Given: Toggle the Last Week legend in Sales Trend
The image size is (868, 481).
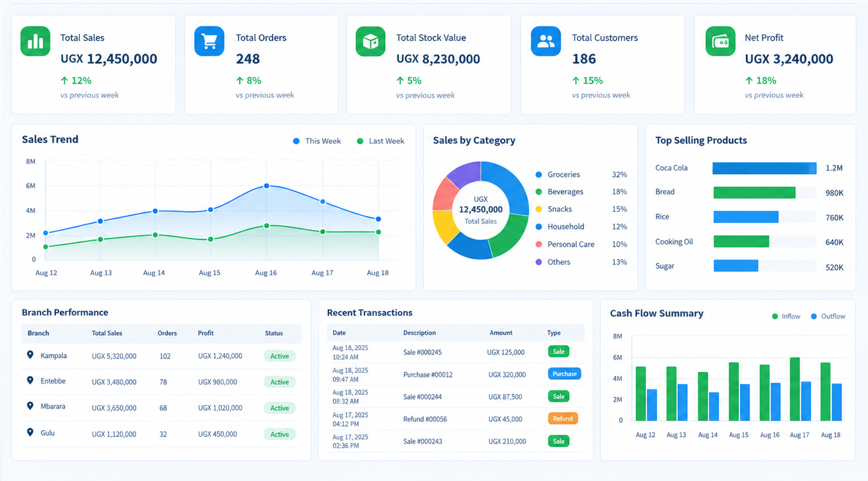Looking at the screenshot, I should click(380, 141).
